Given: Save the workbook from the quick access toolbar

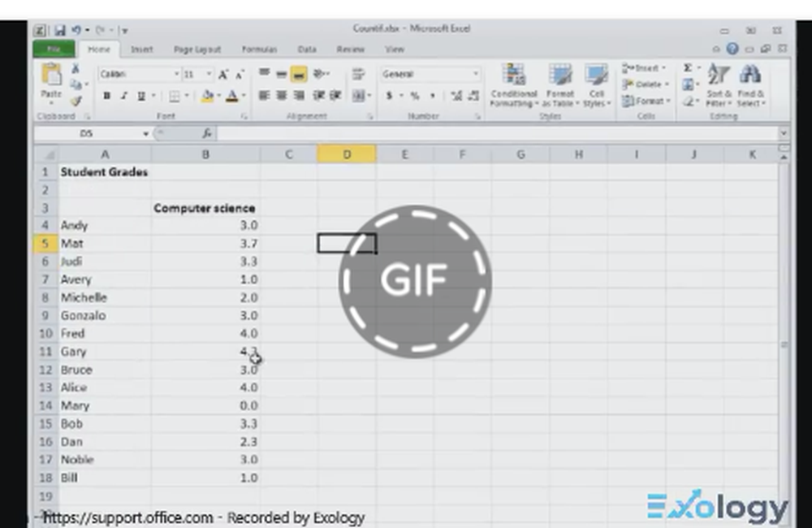Looking at the screenshot, I should (60, 30).
